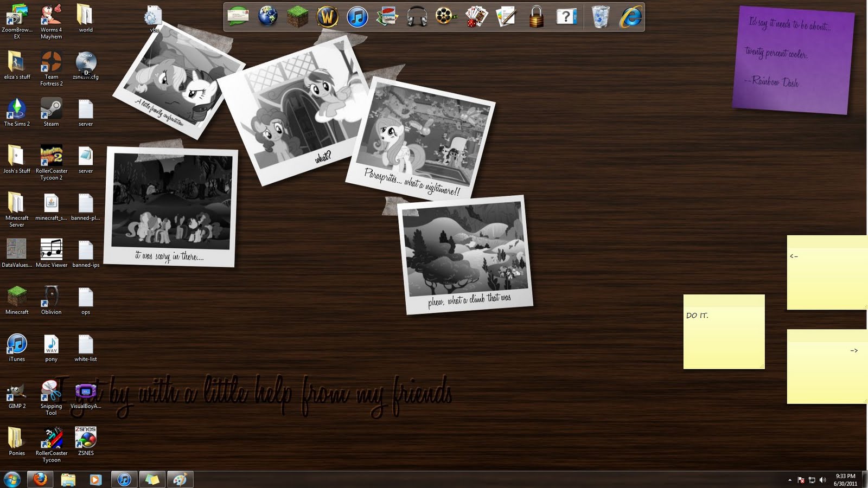Screen dimensions: 868x488
Task: Select the VisualBoyAdvance desktop icon
Action: pyautogui.click(x=86, y=394)
